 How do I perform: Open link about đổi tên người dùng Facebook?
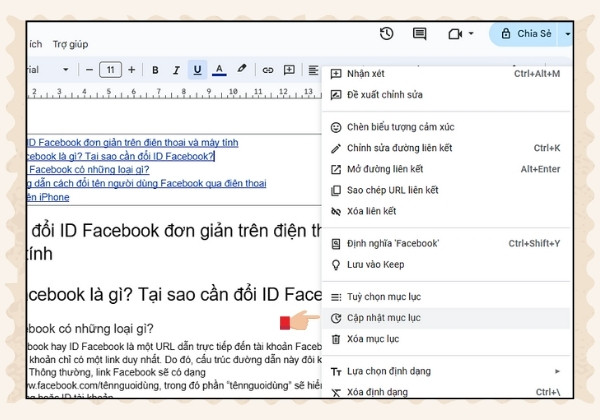point(147,183)
